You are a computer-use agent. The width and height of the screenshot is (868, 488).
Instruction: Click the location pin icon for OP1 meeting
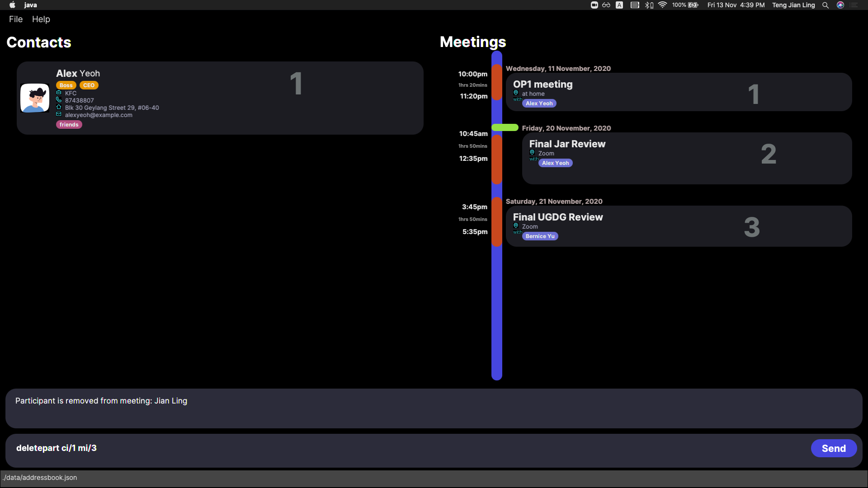click(516, 93)
